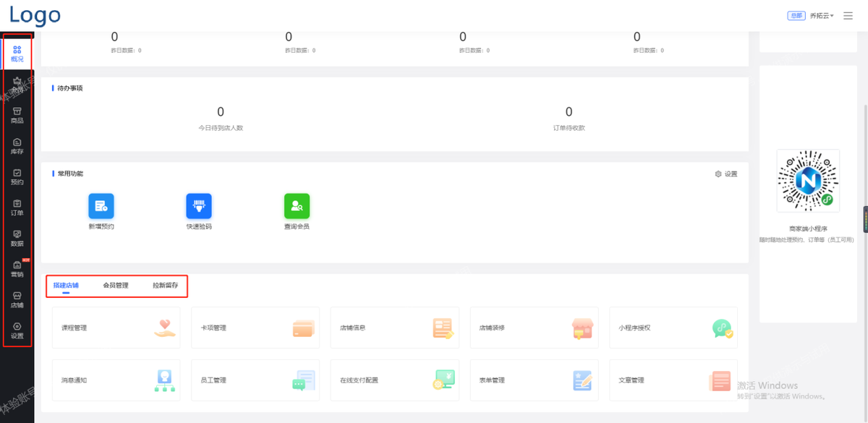Open the 课程管理 card

point(116,328)
